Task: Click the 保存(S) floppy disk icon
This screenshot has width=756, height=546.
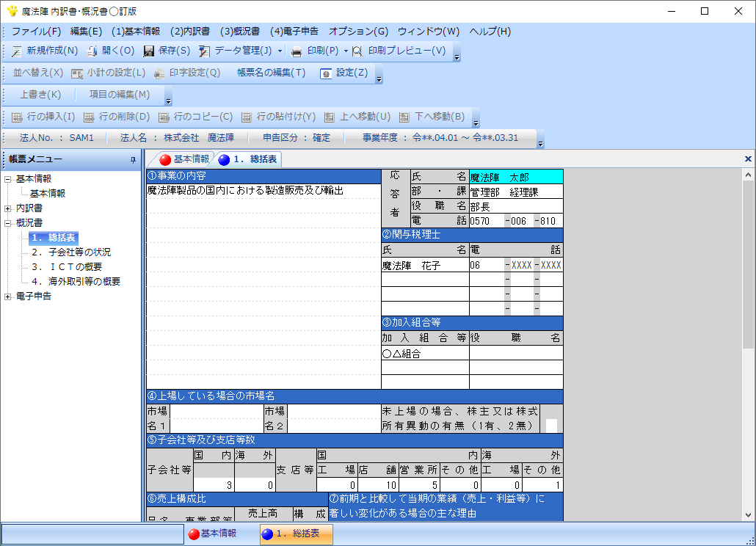Action: click(149, 51)
